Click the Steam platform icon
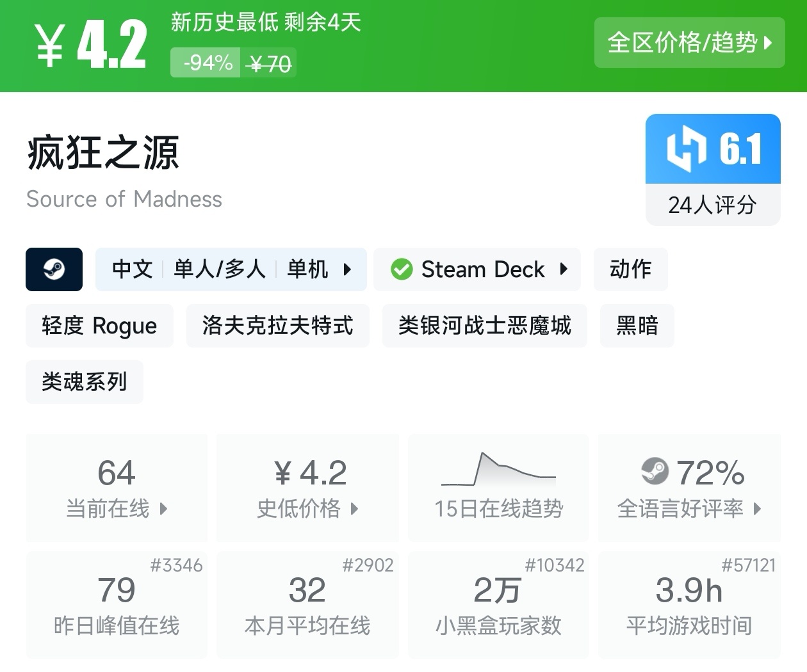 pyautogui.click(x=54, y=269)
